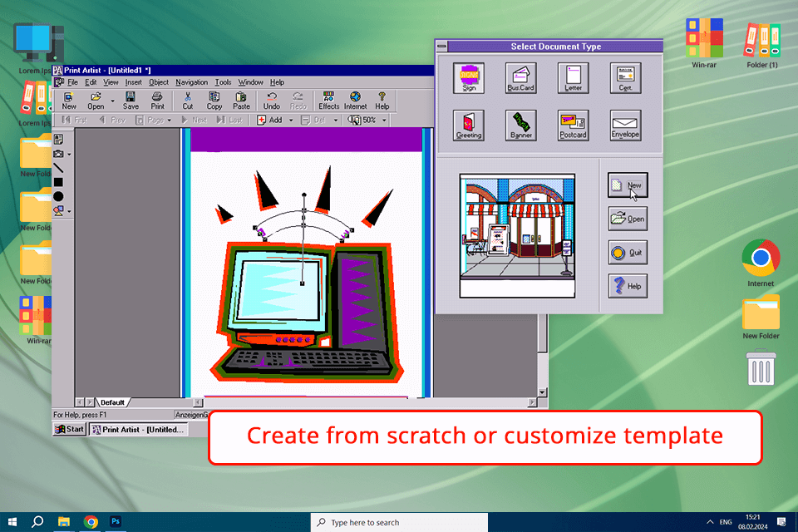798x532 pixels.
Task: Open the Tools menu
Action: pos(223,82)
